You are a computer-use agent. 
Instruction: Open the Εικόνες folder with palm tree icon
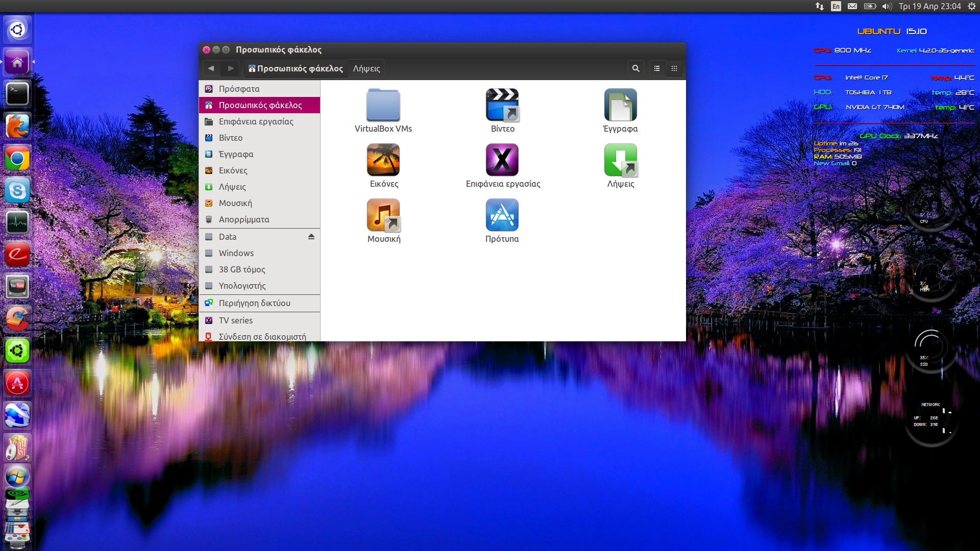(383, 160)
